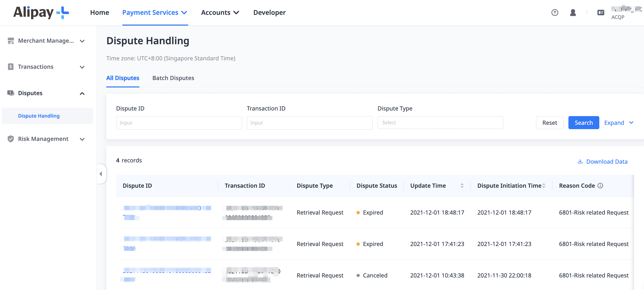Click the Merchant Management sidebar icon

coord(10,41)
